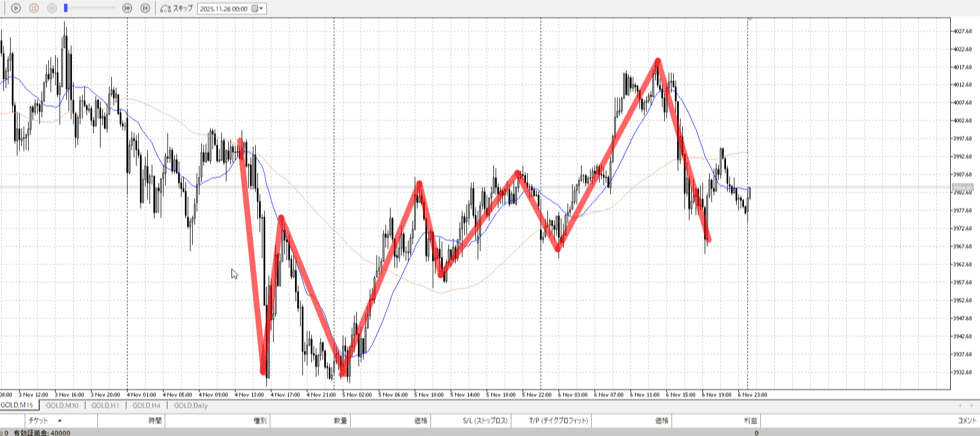
Task: Click the playback speed slider handle
Action: point(66,8)
